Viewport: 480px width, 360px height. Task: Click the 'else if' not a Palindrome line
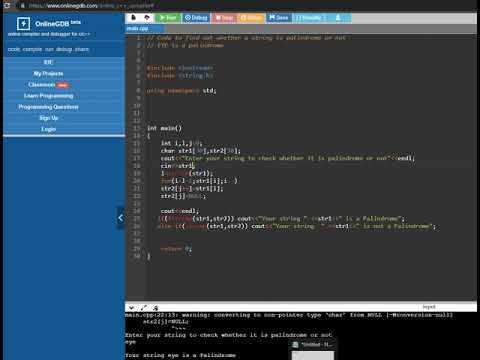[296, 226]
